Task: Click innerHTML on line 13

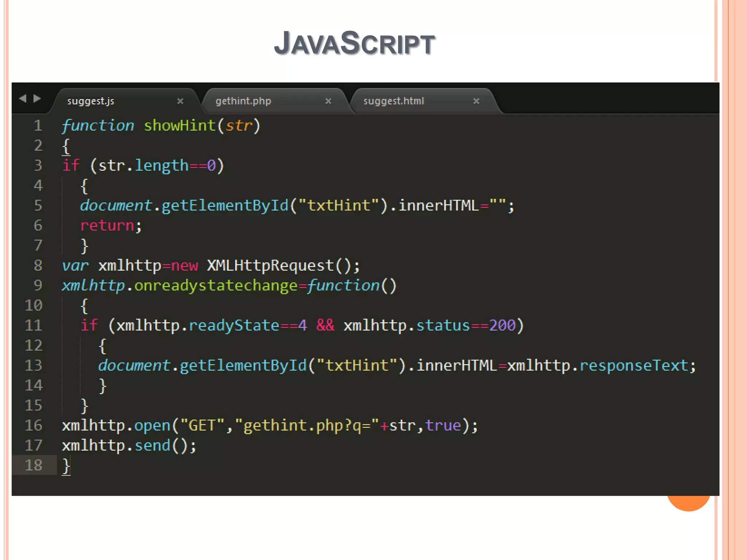Action: point(457,365)
